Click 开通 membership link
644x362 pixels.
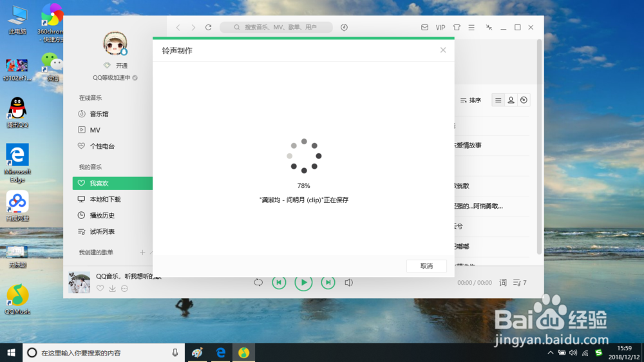tap(122, 66)
